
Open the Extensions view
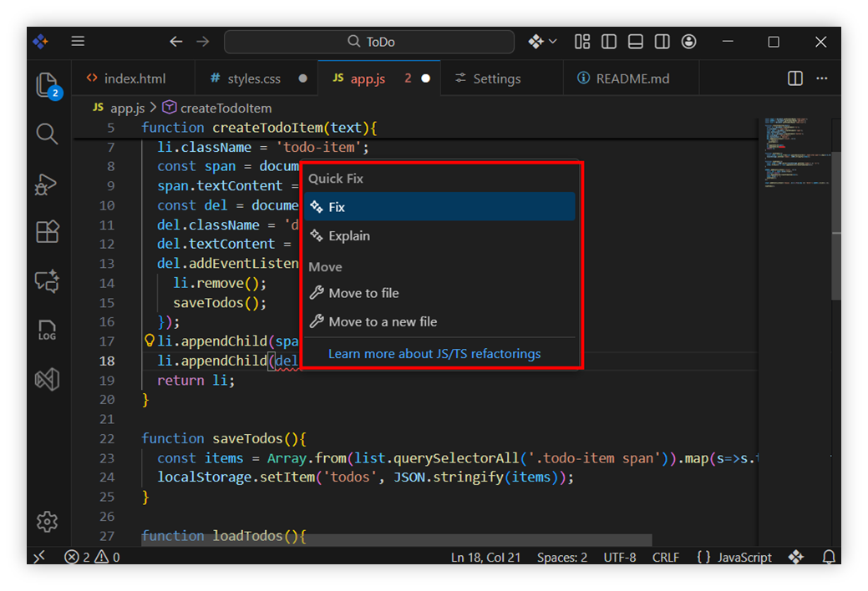pos(48,231)
